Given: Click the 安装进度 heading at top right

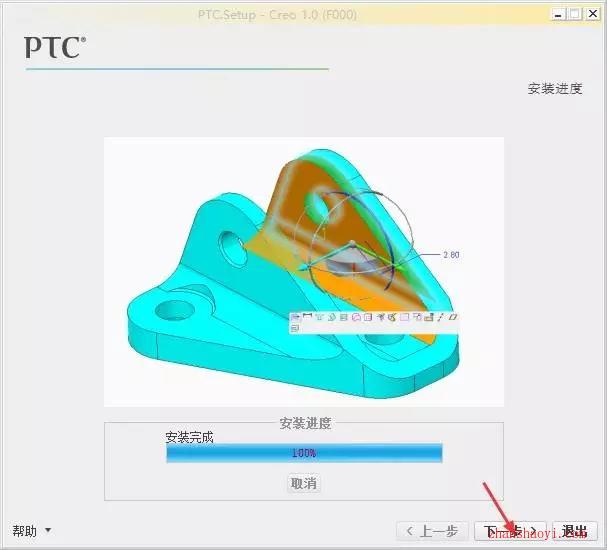Looking at the screenshot, I should tap(555, 89).
